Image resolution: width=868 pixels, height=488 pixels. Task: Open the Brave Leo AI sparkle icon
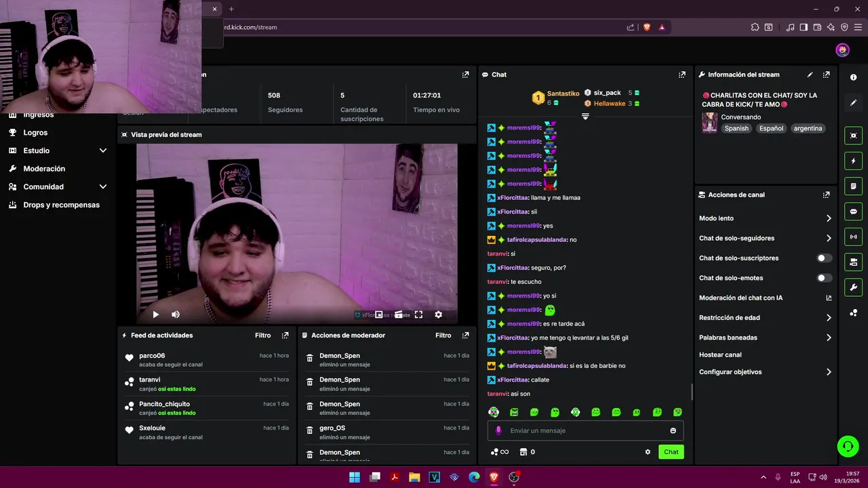coord(831,27)
